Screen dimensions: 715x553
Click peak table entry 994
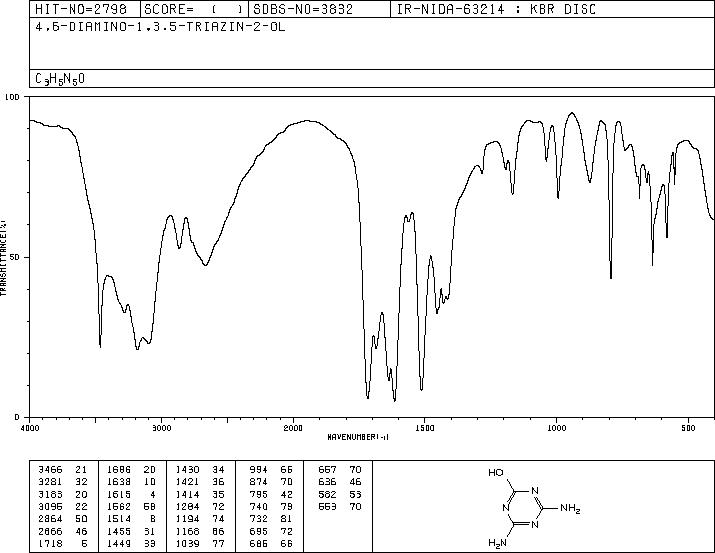click(259, 469)
